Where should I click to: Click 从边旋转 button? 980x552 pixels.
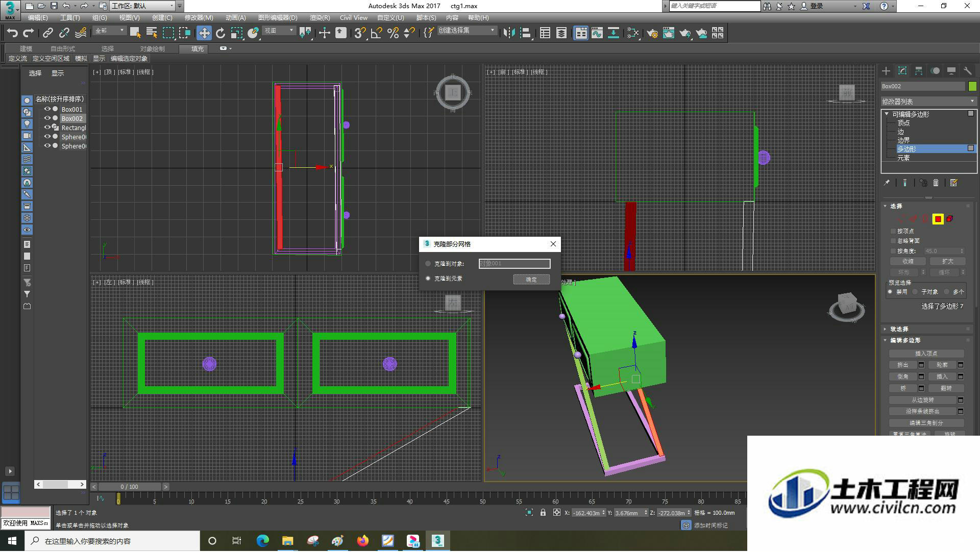point(923,400)
